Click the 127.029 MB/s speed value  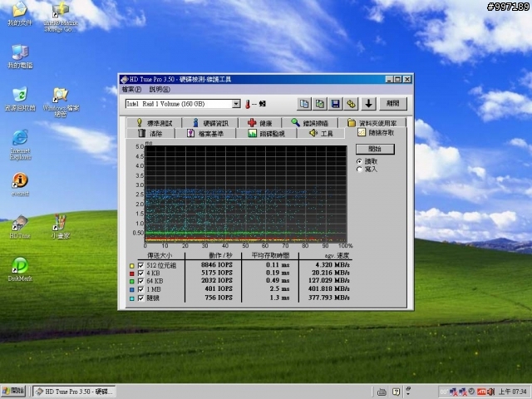(x=329, y=281)
